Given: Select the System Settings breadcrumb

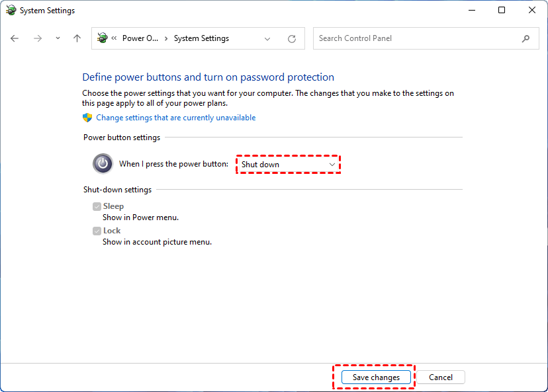Looking at the screenshot, I should pos(201,38).
